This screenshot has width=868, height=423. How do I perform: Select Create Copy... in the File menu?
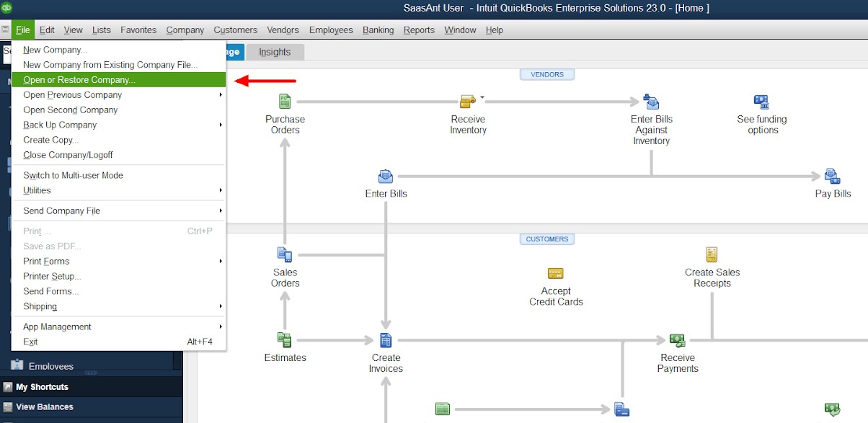click(119, 141)
